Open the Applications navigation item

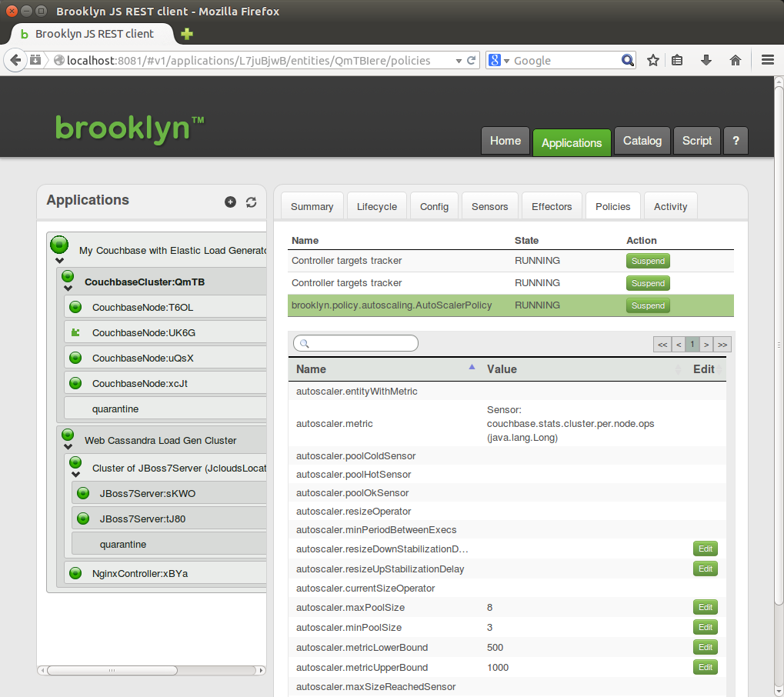tap(572, 142)
